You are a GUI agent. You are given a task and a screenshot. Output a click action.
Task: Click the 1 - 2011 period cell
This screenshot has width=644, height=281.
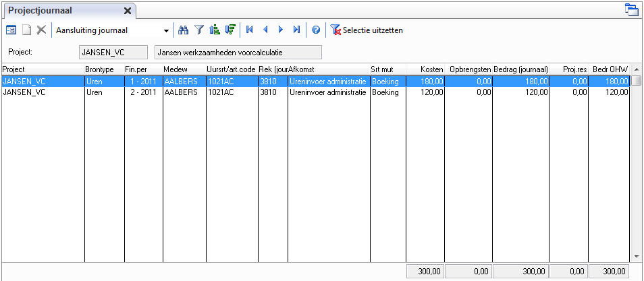click(x=143, y=82)
